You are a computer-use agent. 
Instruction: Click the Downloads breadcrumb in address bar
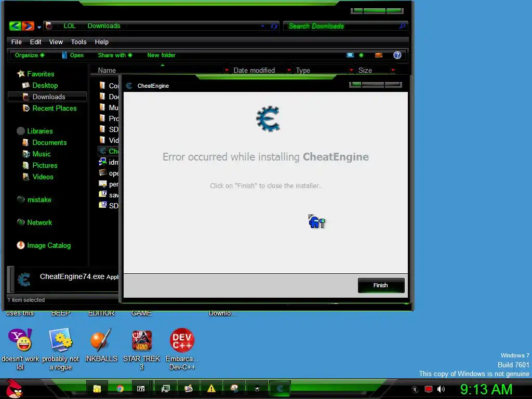point(104,26)
